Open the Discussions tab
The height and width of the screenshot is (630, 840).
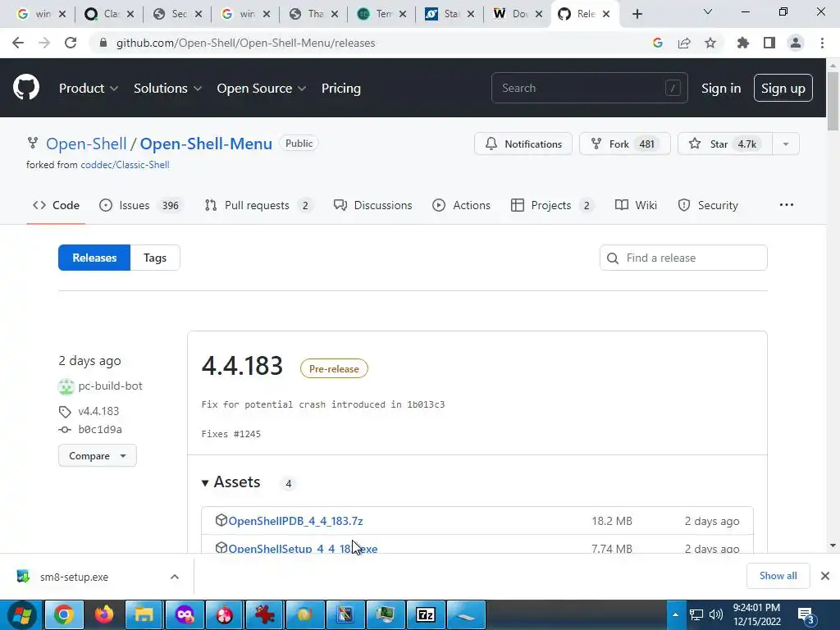(373, 205)
